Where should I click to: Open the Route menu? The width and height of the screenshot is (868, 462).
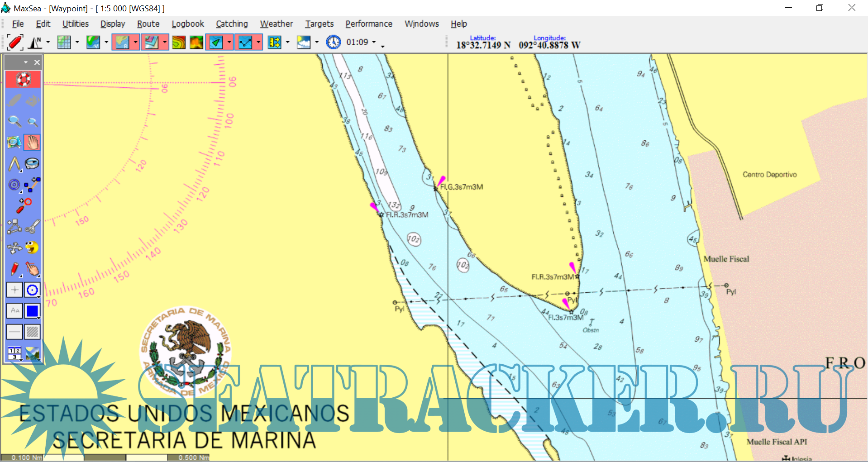pyautogui.click(x=148, y=24)
